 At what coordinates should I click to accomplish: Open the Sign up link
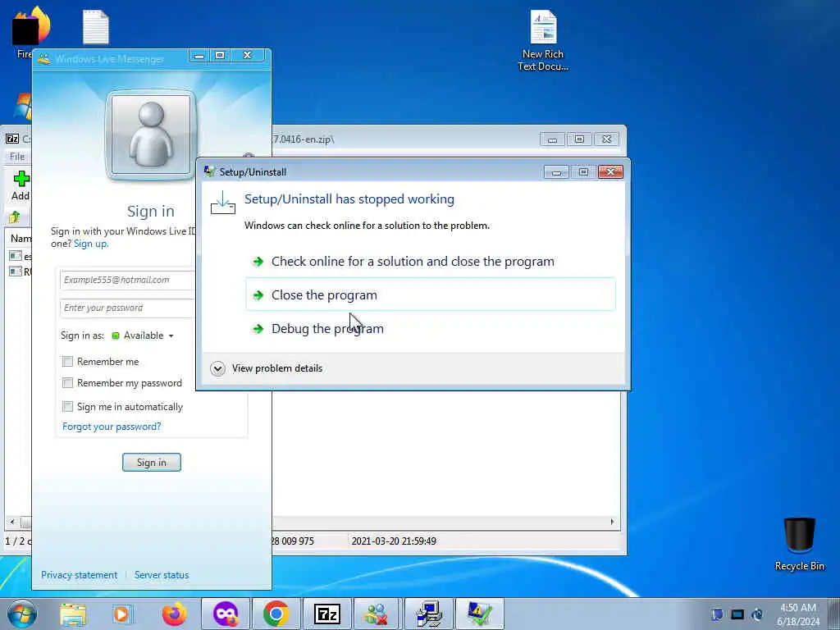click(x=90, y=244)
